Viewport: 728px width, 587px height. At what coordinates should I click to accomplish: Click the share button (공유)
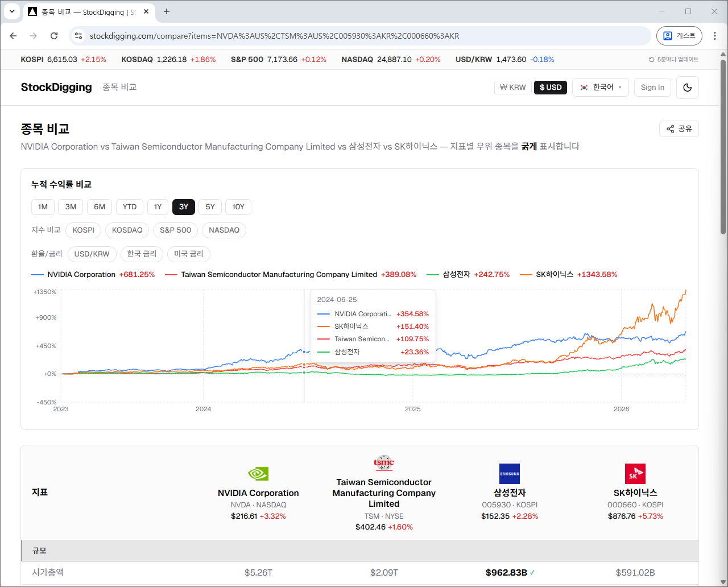point(679,129)
